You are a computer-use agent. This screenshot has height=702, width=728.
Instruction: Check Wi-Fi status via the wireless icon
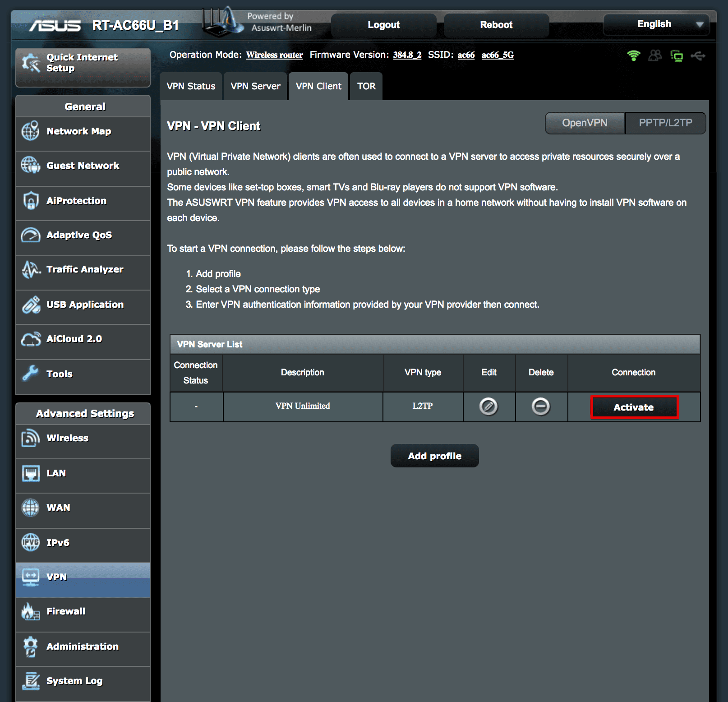[633, 56]
